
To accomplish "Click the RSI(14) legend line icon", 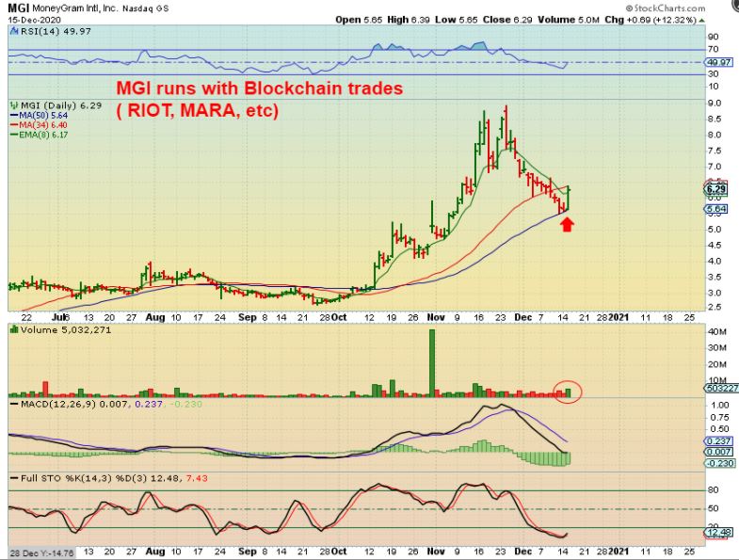I will pos(14,32).
